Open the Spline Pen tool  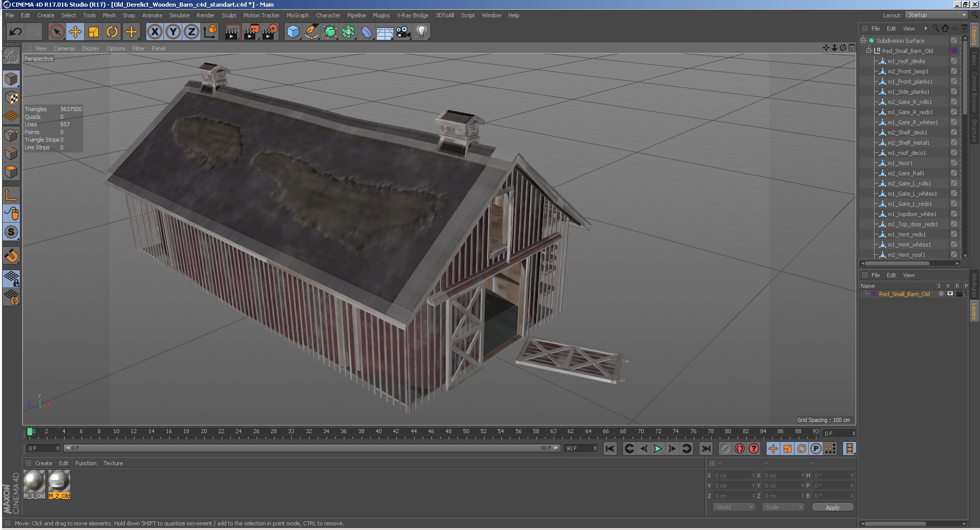coord(311,32)
